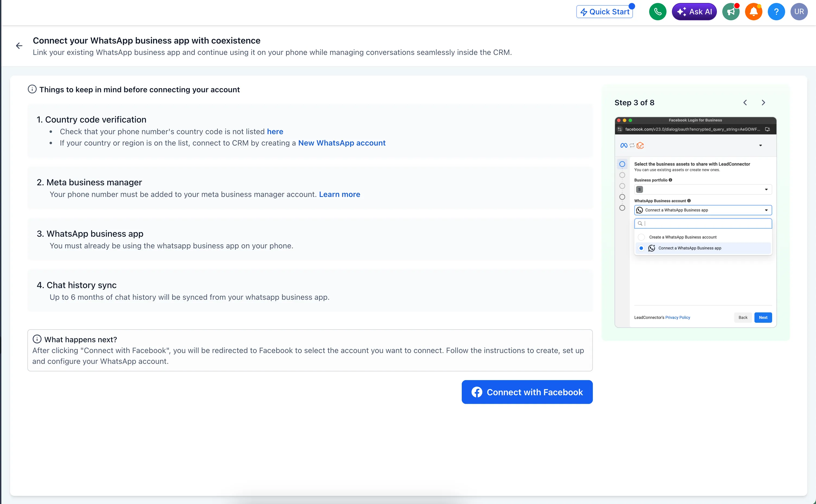Click the back arrow beside page title
The image size is (816, 504).
[19, 46]
